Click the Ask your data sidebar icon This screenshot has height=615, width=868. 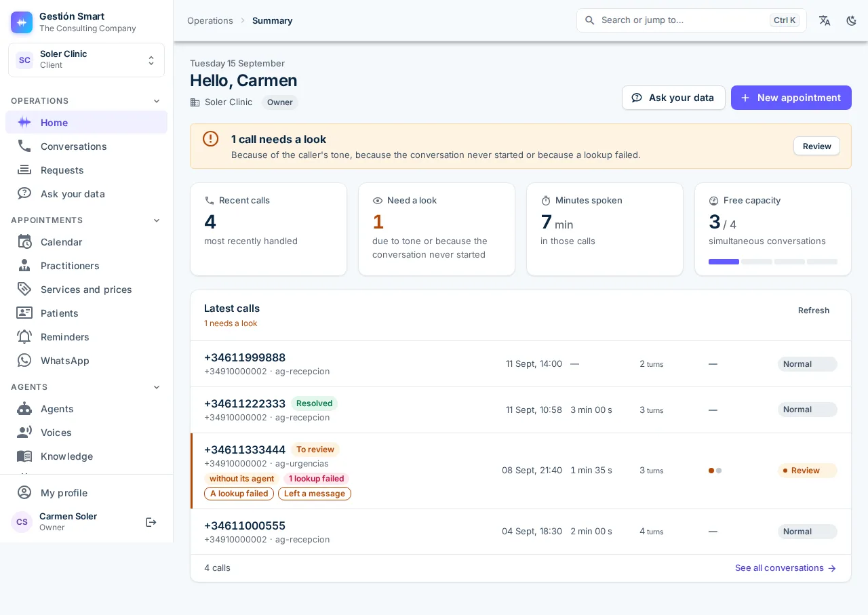(24, 193)
